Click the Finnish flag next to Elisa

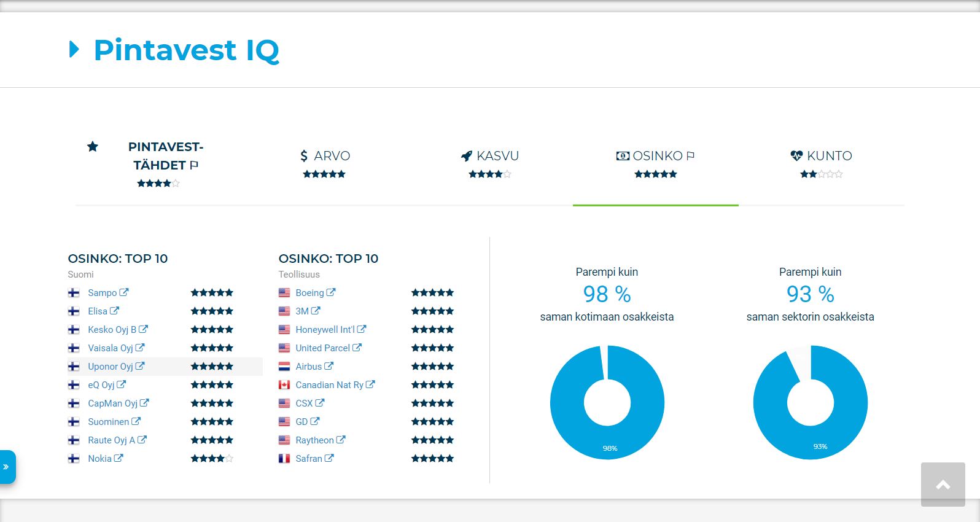[x=74, y=311]
